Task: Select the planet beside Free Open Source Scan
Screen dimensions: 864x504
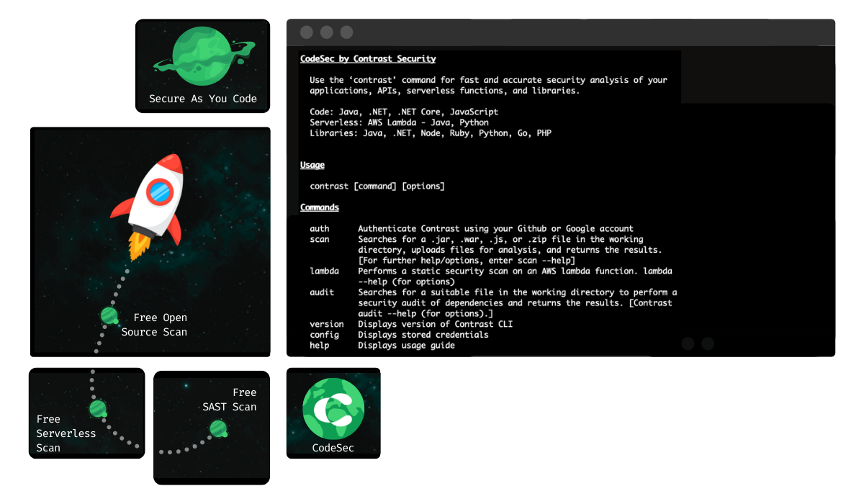Action: pos(109,315)
